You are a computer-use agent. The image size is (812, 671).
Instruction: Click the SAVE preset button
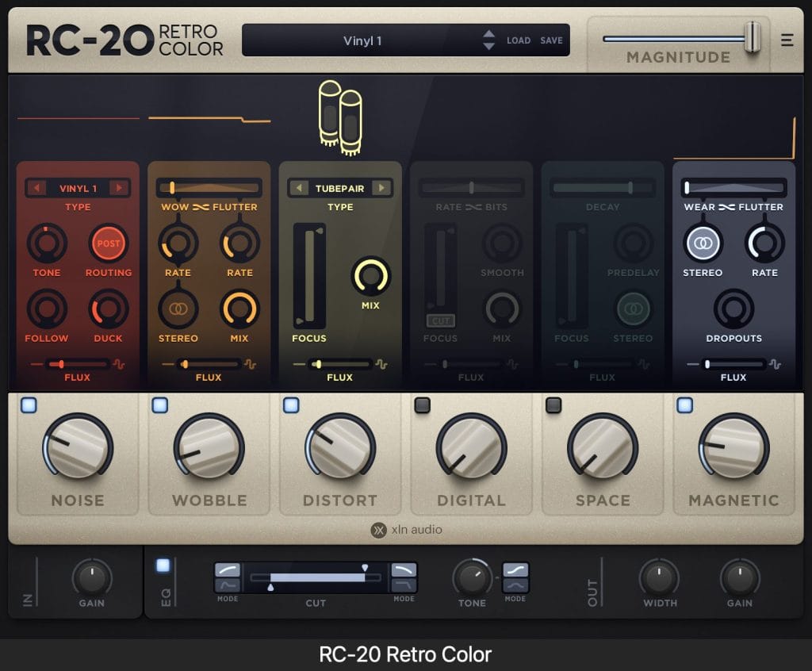point(551,40)
